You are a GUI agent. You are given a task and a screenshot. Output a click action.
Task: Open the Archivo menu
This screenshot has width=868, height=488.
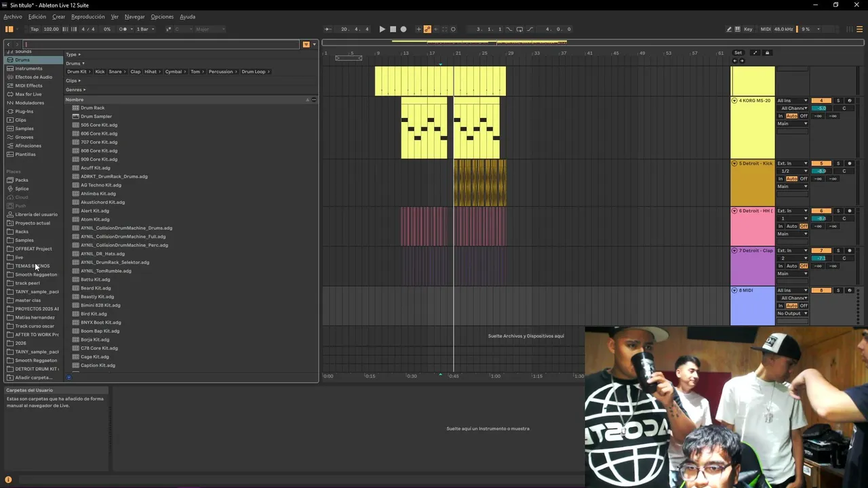click(13, 17)
